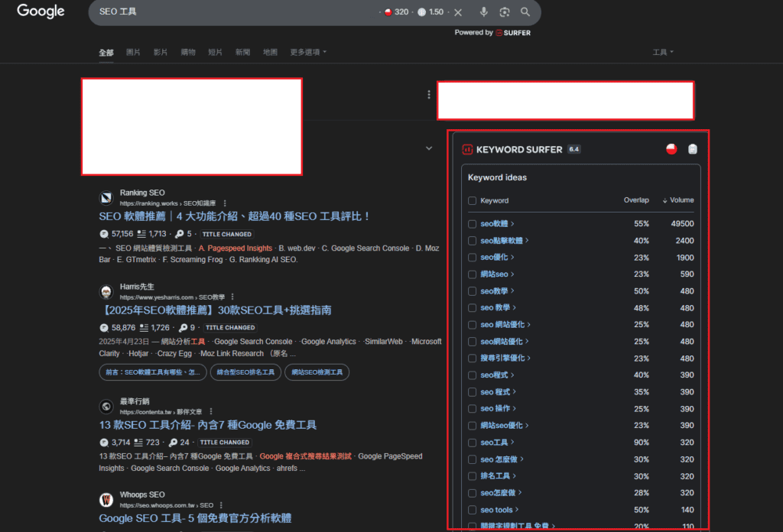Click traffic icon beside 57,156
This screenshot has width=783, height=532.
(104, 234)
